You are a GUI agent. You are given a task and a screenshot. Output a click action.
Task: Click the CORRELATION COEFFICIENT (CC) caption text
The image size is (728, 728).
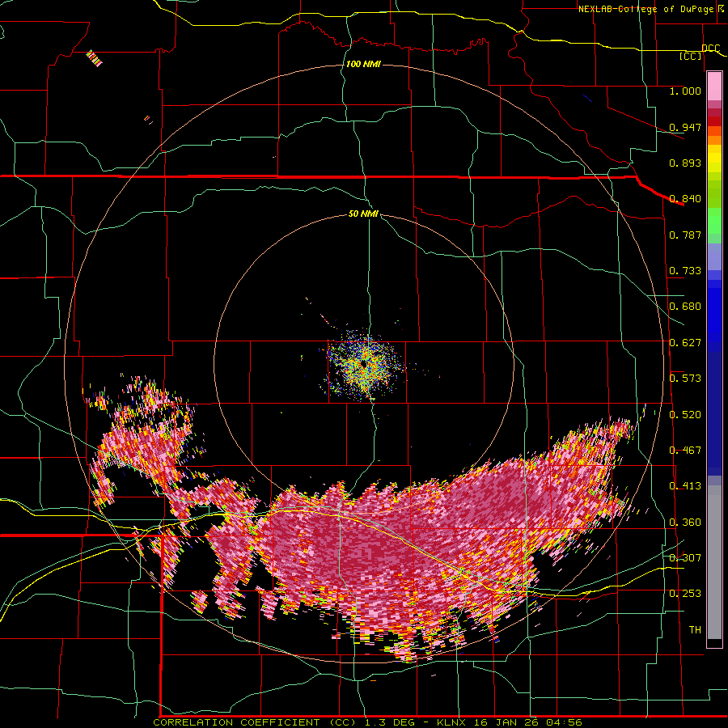click(x=255, y=722)
